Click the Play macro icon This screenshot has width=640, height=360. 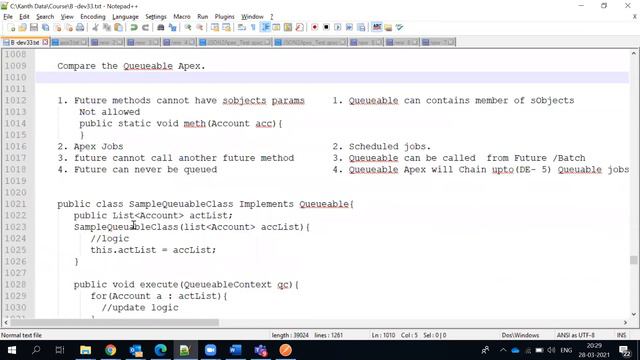click(x=338, y=27)
